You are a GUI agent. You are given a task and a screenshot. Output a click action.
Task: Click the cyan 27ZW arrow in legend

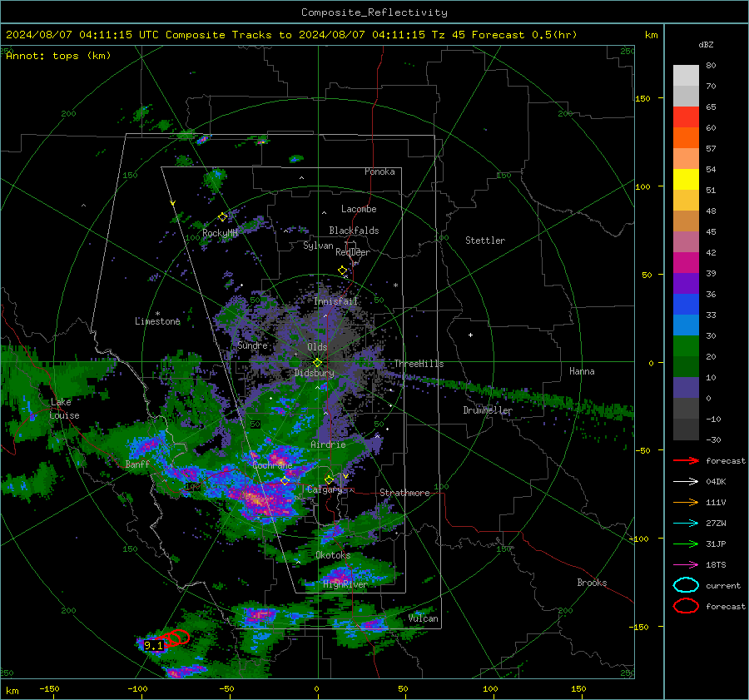[686, 524]
